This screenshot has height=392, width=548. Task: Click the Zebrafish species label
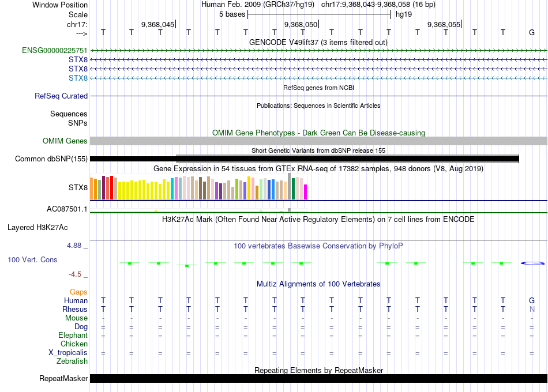click(x=72, y=361)
